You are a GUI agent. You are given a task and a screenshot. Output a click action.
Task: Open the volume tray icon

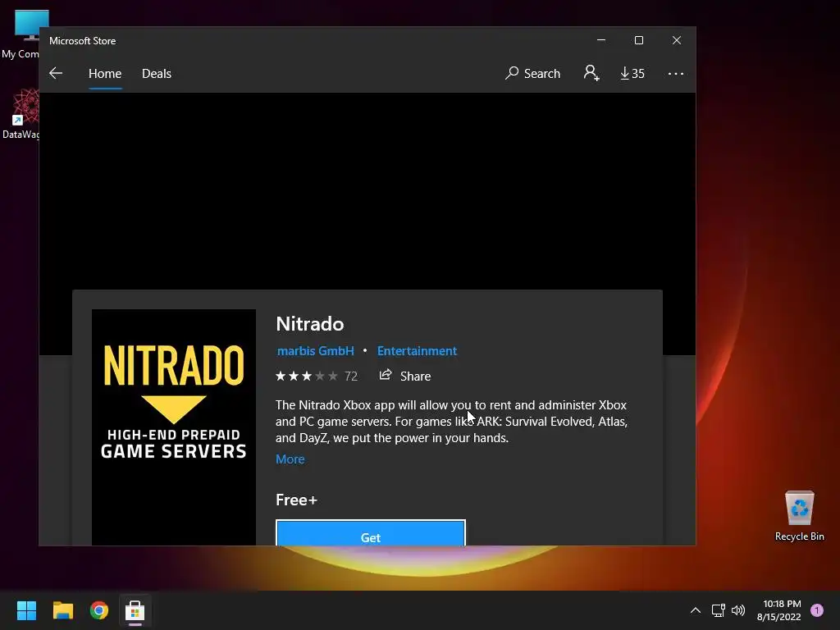738,610
